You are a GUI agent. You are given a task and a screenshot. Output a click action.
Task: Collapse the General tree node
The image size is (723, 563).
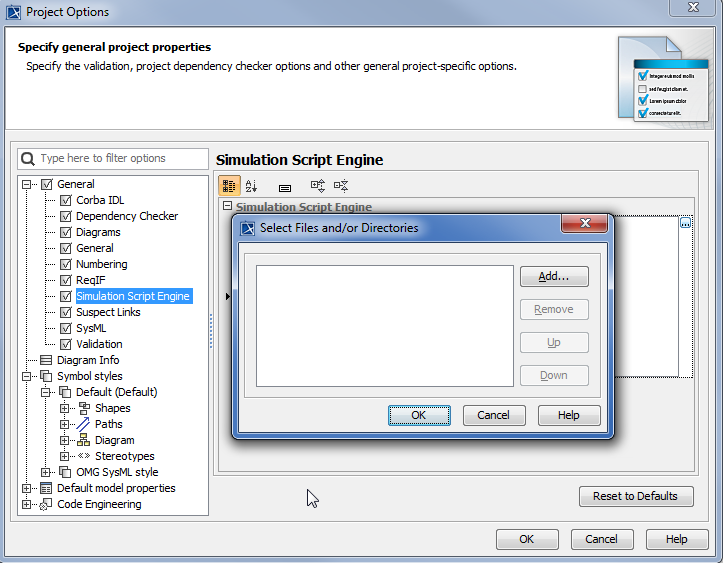[26, 184]
